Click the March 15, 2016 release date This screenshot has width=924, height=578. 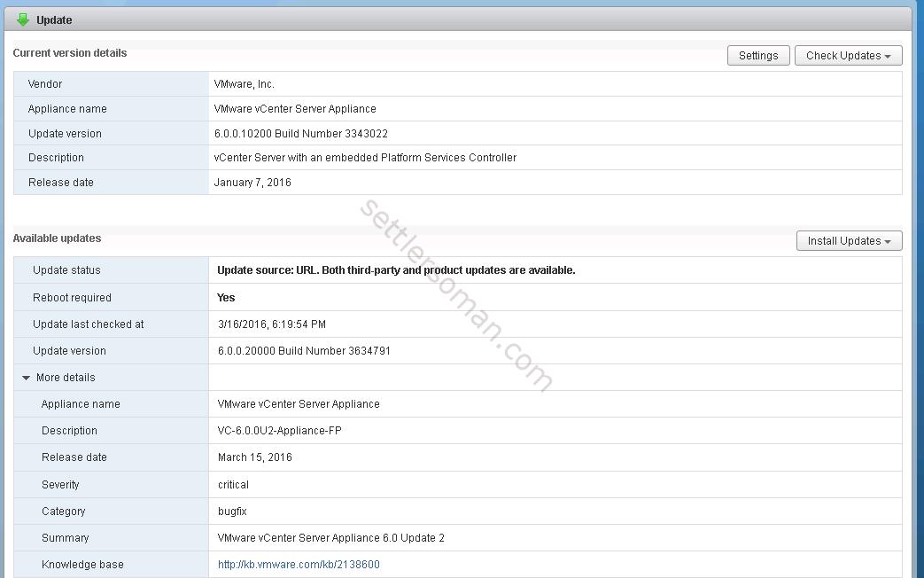tap(254, 457)
